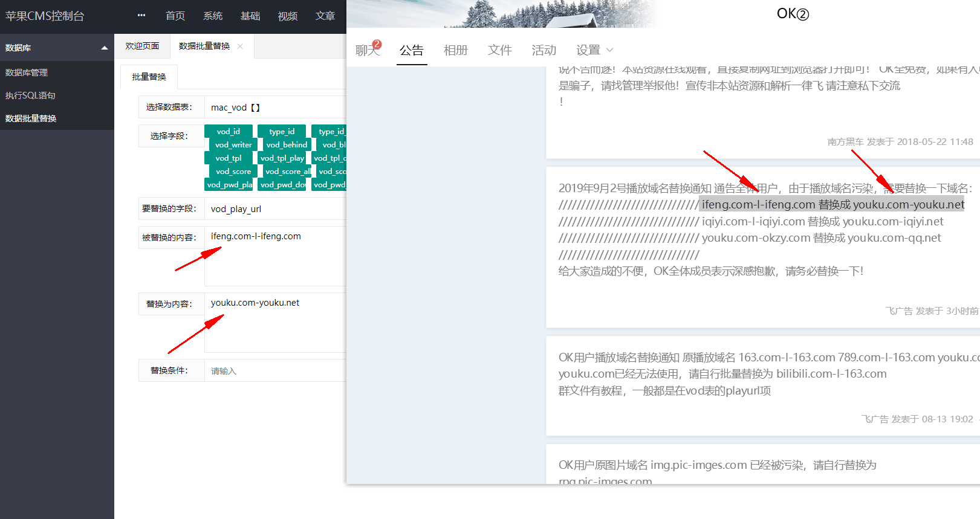Go to 首页 in top navigation
The image size is (980, 519).
click(x=175, y=16)
